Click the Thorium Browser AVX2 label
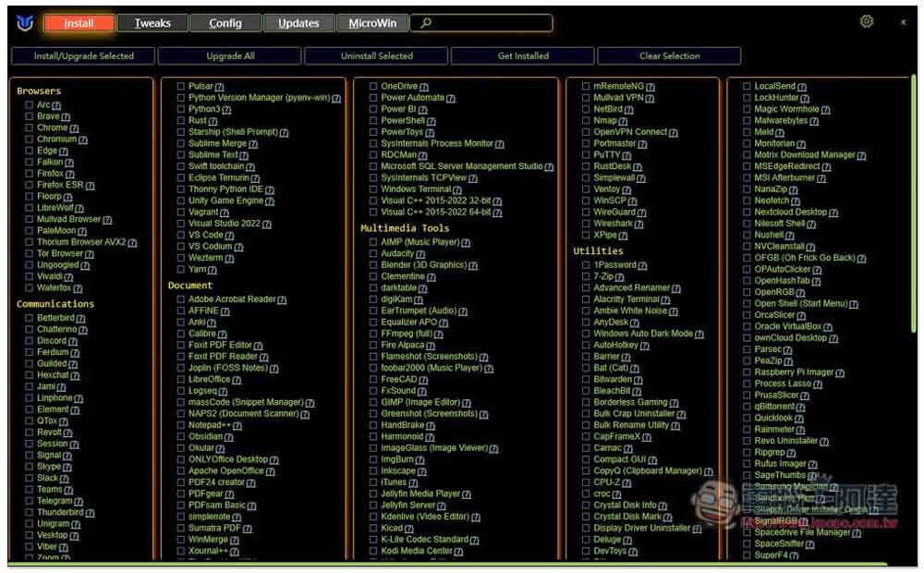The height and width of the screenshot is (573, 924). pos(81,242)
